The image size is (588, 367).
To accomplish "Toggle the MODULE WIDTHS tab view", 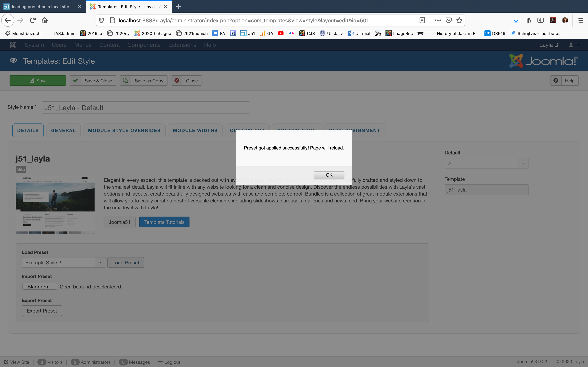I will coord(195,130).
